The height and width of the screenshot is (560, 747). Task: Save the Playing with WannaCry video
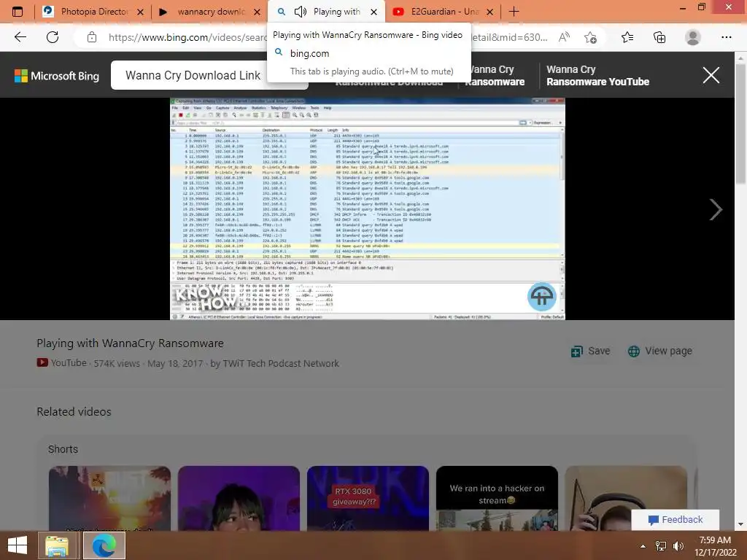[x=591, y=351]
